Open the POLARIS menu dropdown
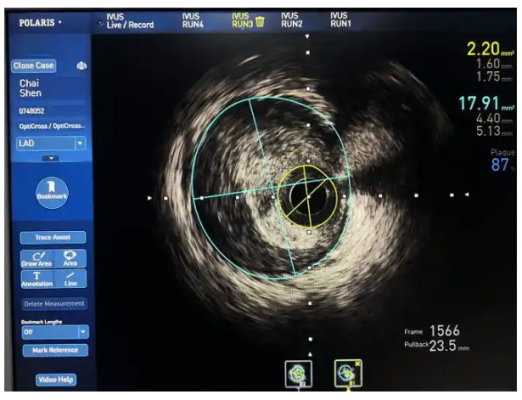The image size is (522, 400). coord(40,23)
